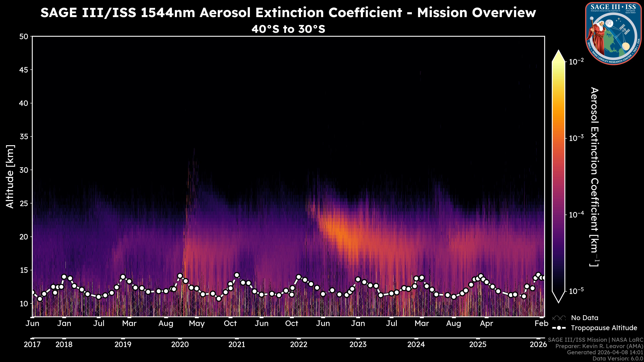Viewport: 644px width, 362px height.
Task: Click the 2020 year label on timeline
Action: pyautogui.click(x=180, y=345)
